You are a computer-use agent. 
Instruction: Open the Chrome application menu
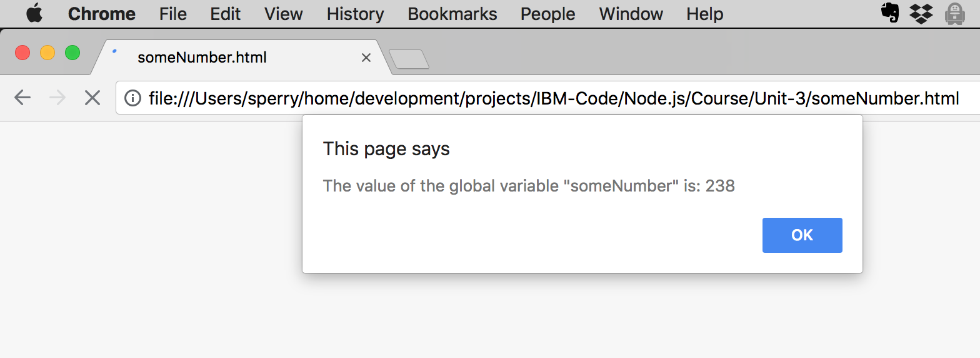coord(101,14)
